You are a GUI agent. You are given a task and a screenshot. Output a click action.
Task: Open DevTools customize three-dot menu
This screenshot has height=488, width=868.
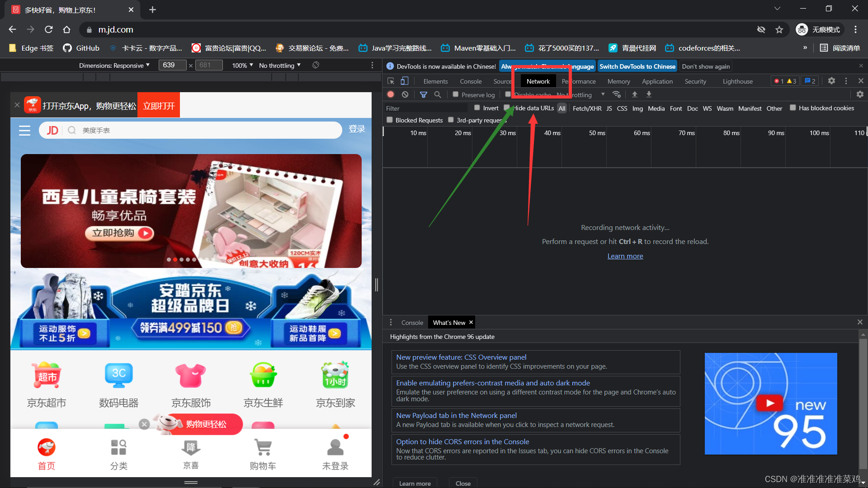[846, 81]
